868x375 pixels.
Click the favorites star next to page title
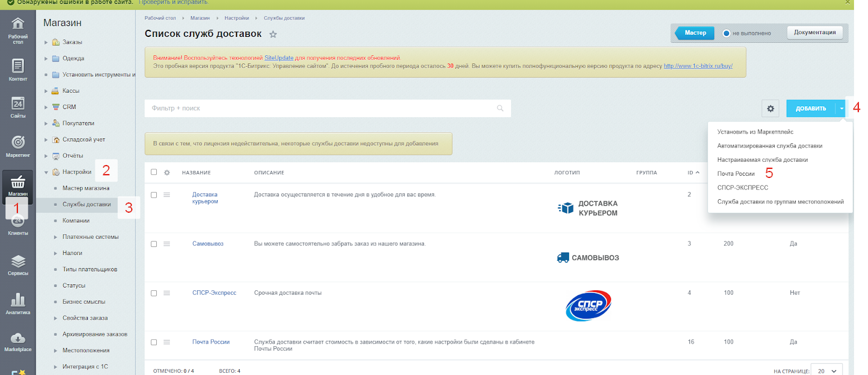click(x=273, y=34)
